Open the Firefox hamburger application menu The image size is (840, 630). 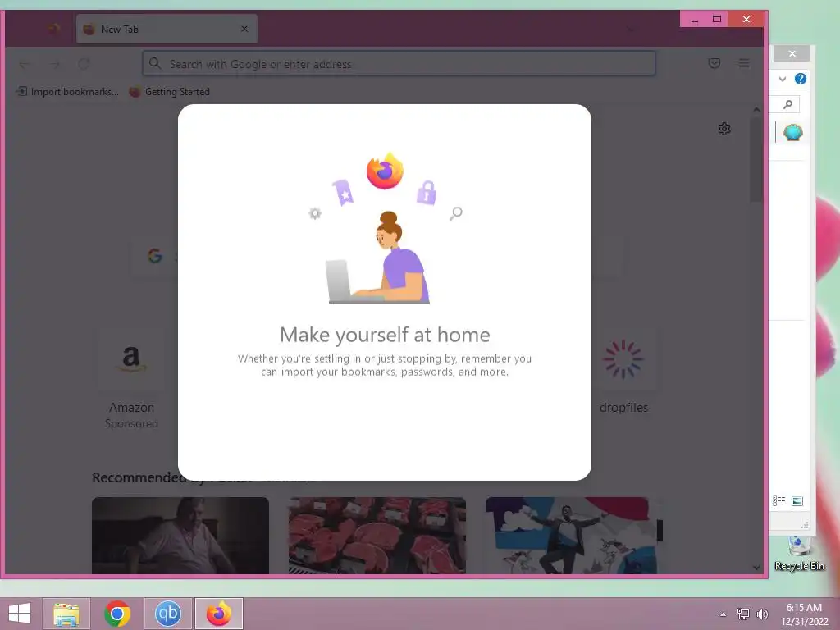(x=743, y=63)
